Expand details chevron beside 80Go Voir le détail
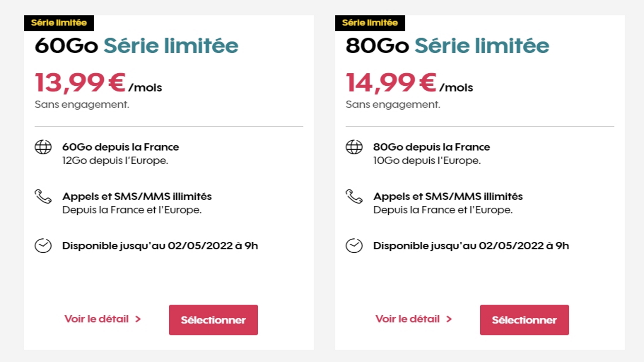 click(x=449, y=319)
